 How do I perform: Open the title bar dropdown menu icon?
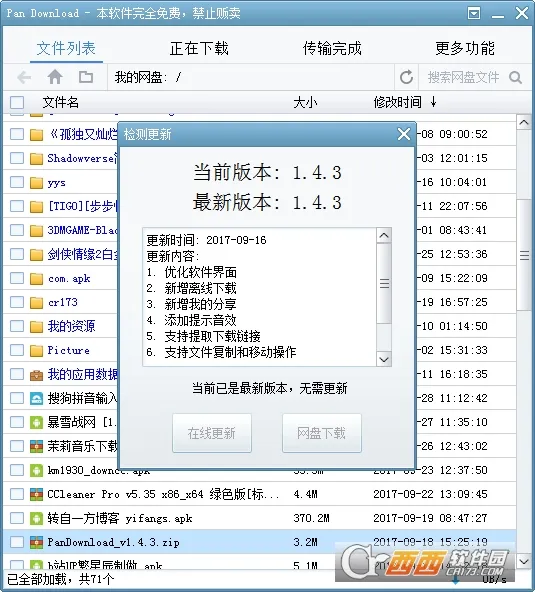coord(474,13)
